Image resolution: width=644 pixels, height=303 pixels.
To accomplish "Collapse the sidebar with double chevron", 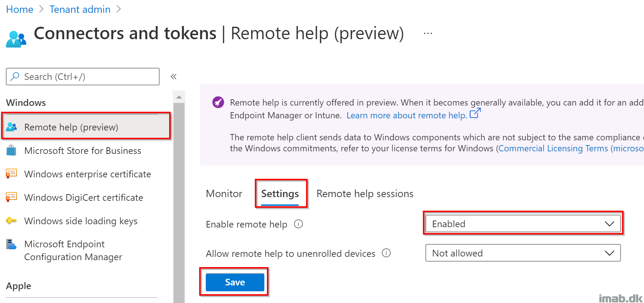I will pos(174,77).
